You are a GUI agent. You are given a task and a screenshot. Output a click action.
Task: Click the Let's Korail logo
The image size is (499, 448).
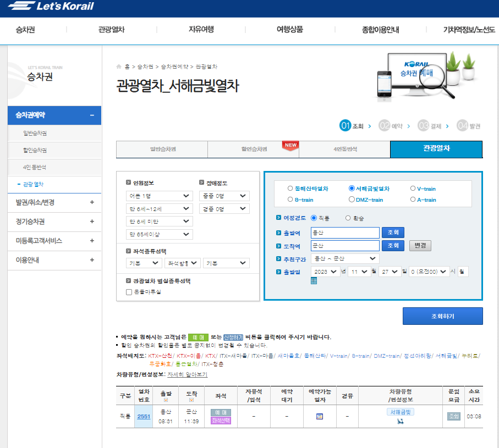coord(51,6)
